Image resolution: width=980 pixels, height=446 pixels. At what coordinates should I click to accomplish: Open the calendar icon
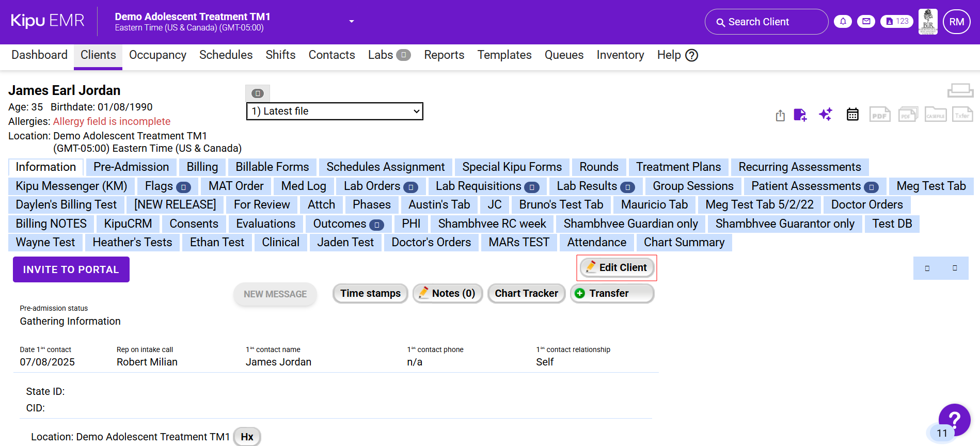852,114
